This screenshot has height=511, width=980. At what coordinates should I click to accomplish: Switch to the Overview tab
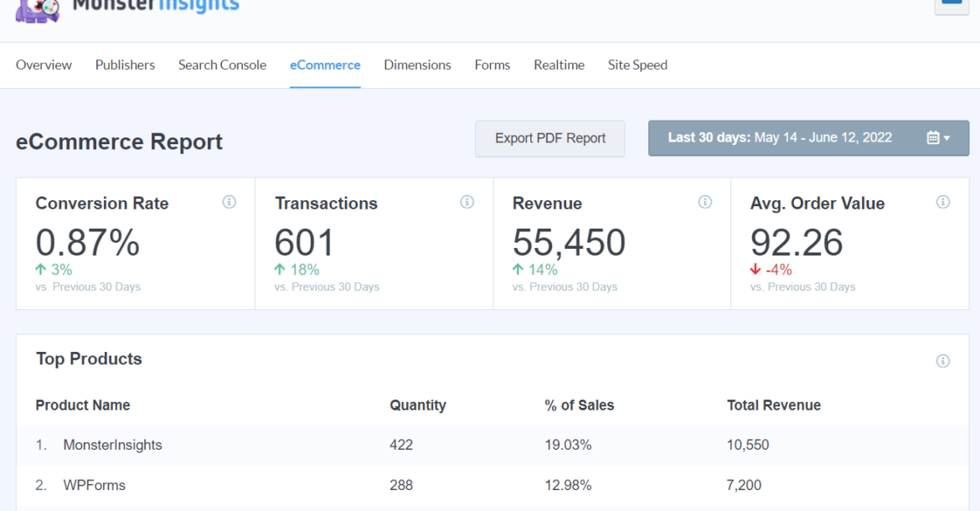pyautogui.click(x=44, y=65)
